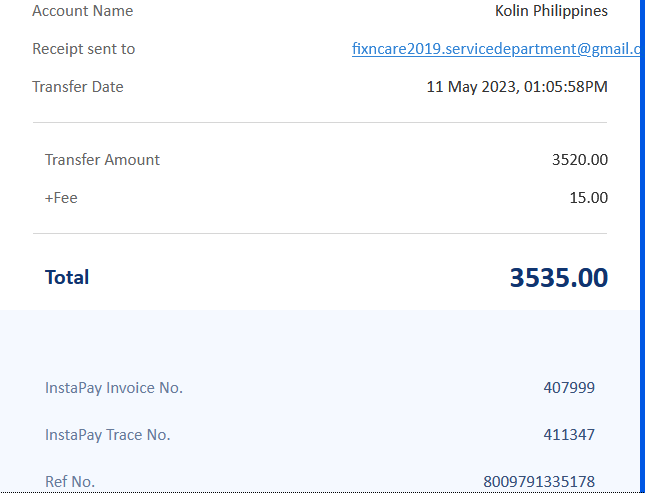Click the Receipt sent to label
The height and width of the screenshot is (493, 645).
[x=83, y=49]
